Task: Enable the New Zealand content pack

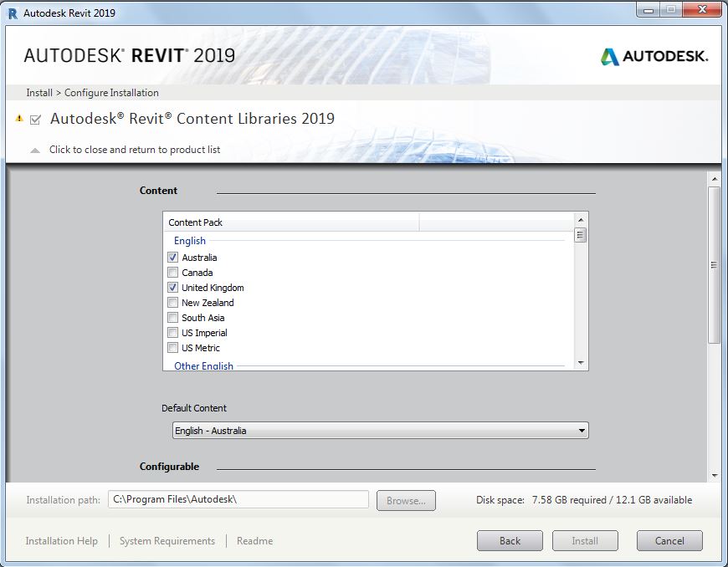Action: (172, 303)
